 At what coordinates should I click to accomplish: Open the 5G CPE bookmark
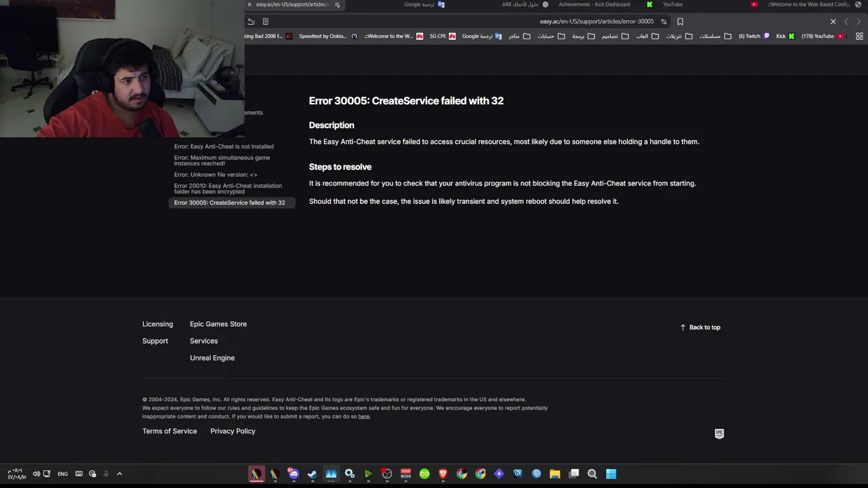443,37
